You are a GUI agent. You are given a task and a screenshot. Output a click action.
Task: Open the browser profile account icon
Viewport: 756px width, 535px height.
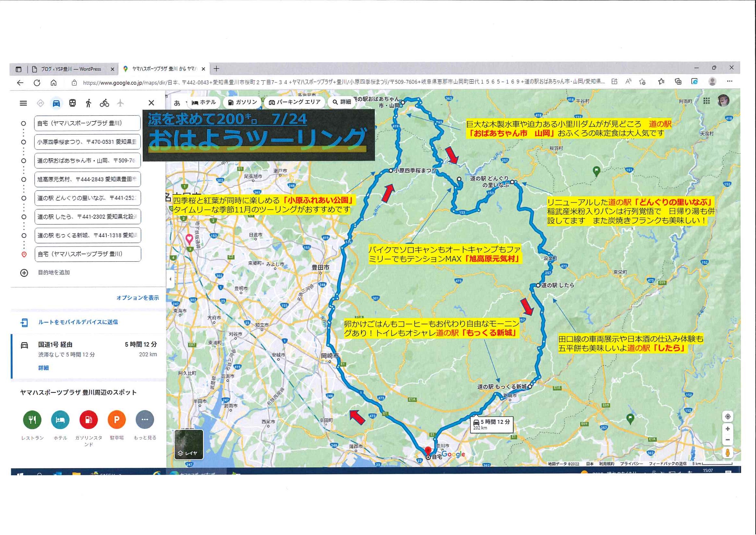(x=712, y=81)
